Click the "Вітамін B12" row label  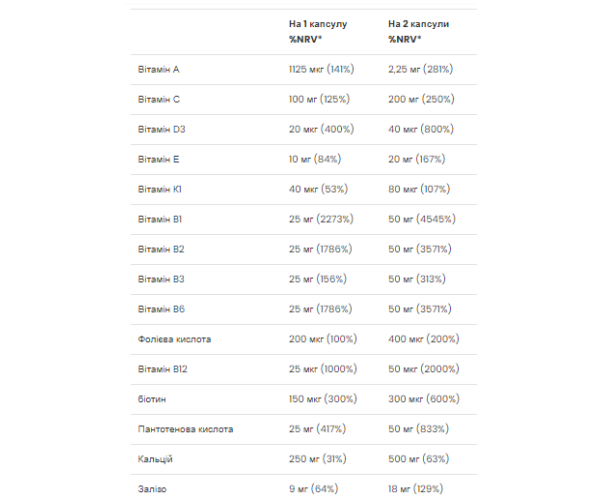(x=163, y=369)
